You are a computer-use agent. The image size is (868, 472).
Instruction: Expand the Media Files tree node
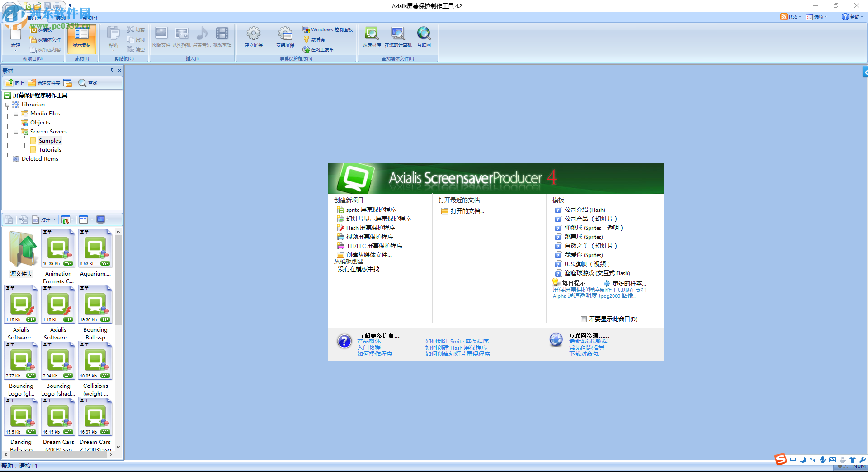coord(16,114)
